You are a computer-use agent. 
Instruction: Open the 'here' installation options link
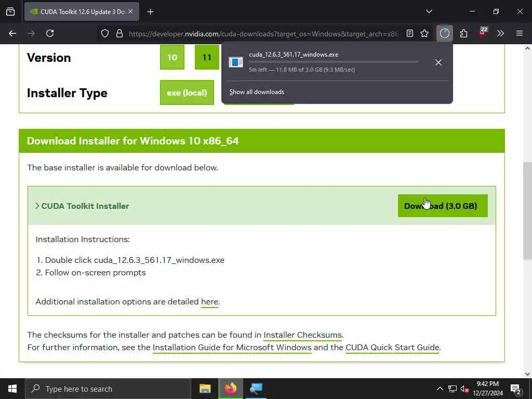coord(210,302)
